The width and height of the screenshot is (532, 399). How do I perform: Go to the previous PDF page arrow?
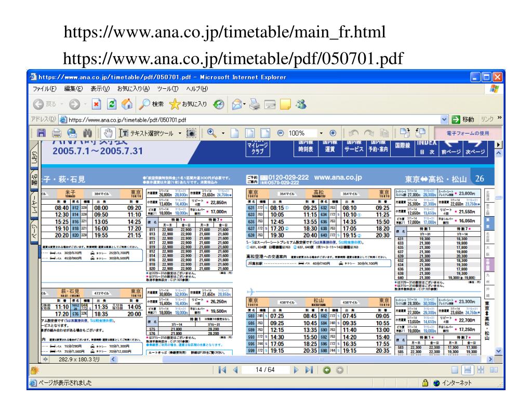[x=235, y=370]
